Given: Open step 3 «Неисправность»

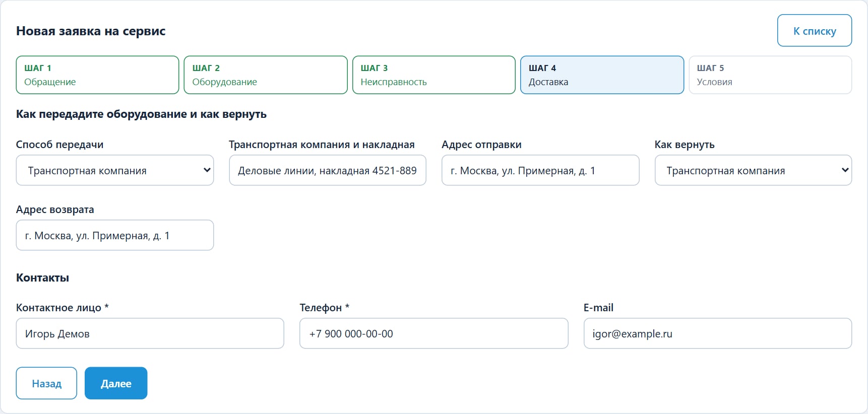Looking at the screenshot, I should [x=434, y=75].
